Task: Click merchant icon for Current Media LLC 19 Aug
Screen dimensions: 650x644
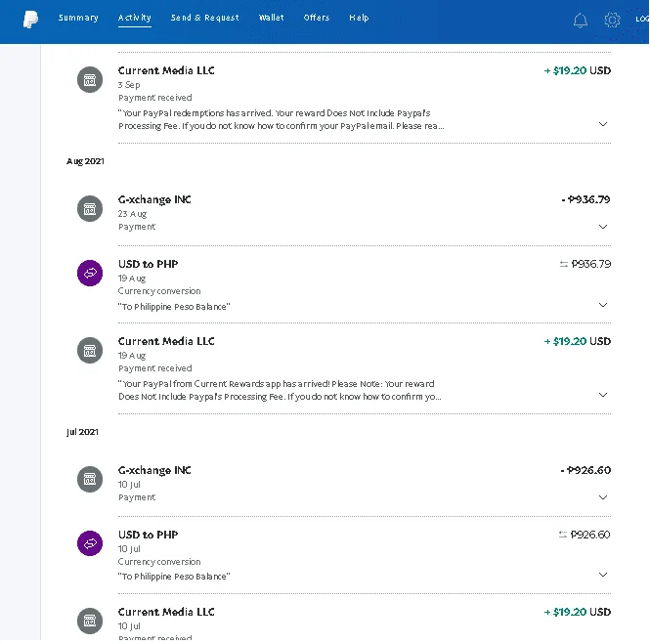Action: (90, 350)
